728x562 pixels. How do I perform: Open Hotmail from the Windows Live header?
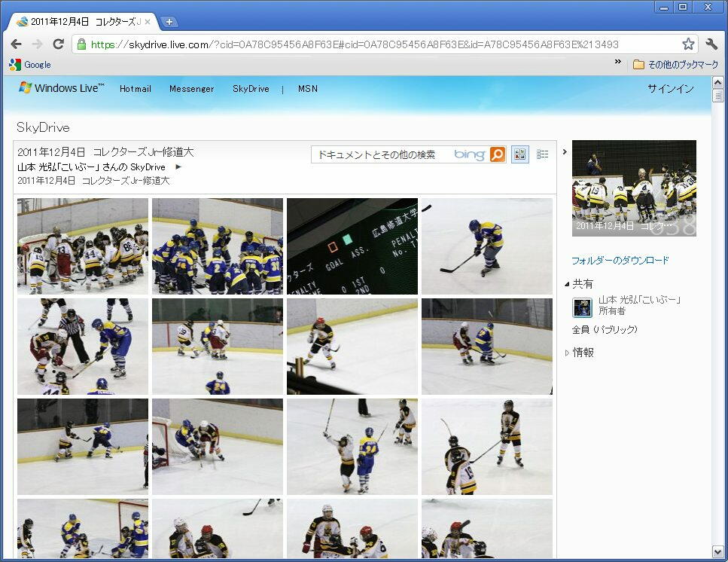coord(136,89)
